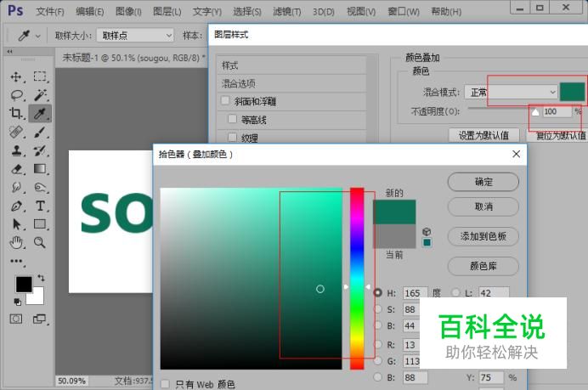
Task: Select the Eyedropper tool in toolbox
Action: (40, 113)
